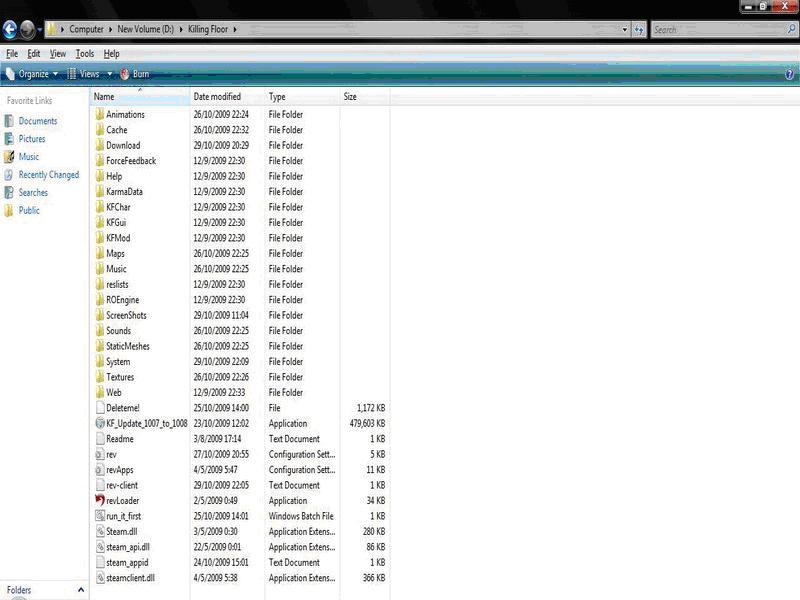The width and height of the screenshot is (800, 600).
Task: Click the Forward navigation arrow button
Action: click(x=28, y=30)
